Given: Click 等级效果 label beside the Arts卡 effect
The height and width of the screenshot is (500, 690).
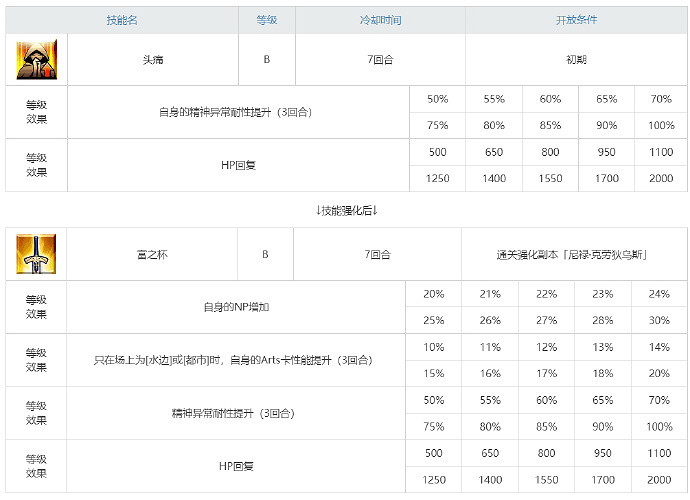Looking at the screenshot, I should click(x=36, y=360).
